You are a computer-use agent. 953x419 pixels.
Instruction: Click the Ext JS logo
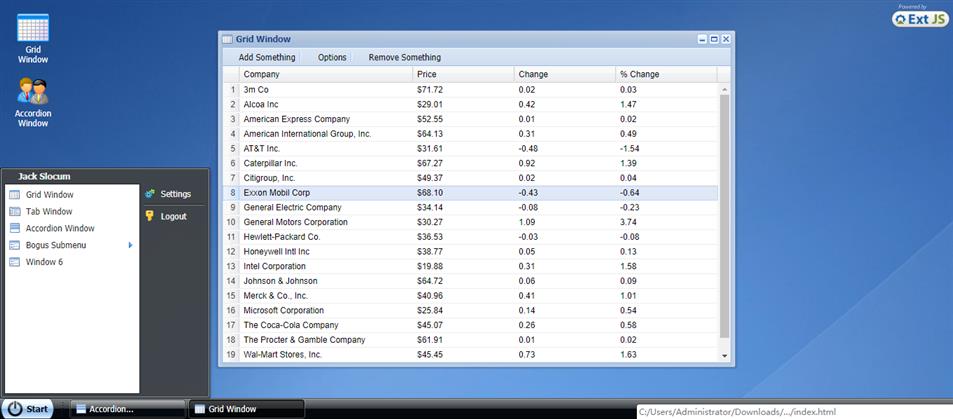tap(920, 19)
